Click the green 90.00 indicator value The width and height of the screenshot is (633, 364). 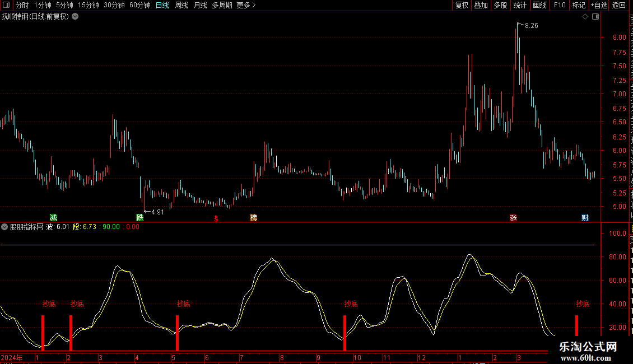(111, 227)
